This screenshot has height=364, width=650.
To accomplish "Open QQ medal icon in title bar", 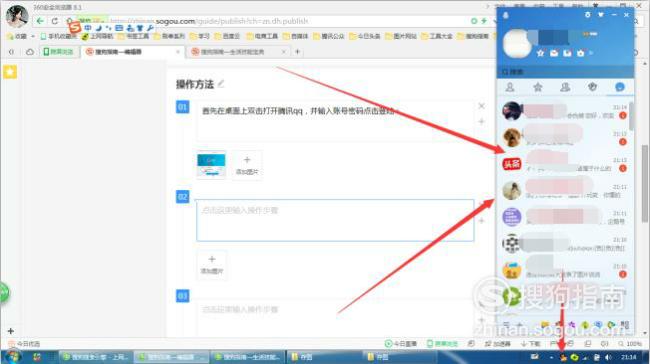I will [587, 15].
